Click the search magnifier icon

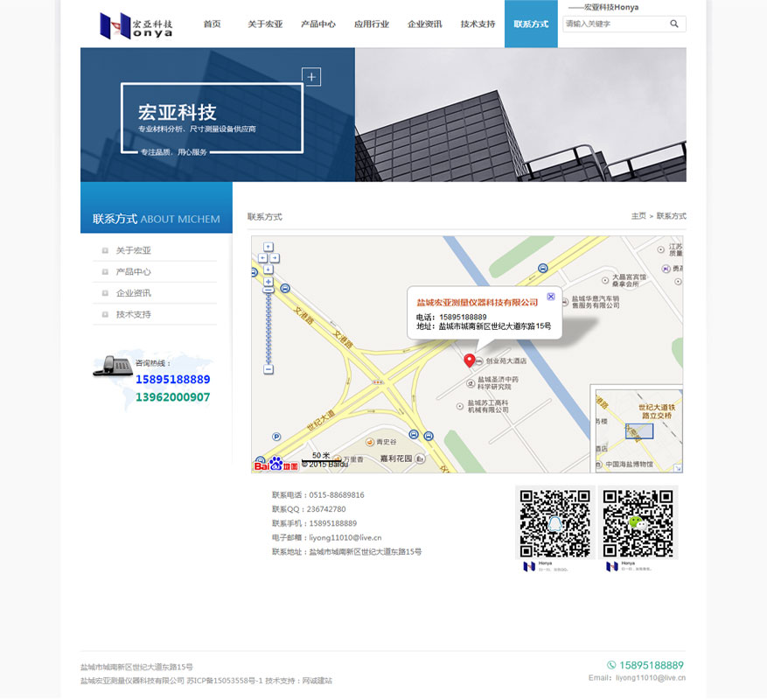(674, 24)
